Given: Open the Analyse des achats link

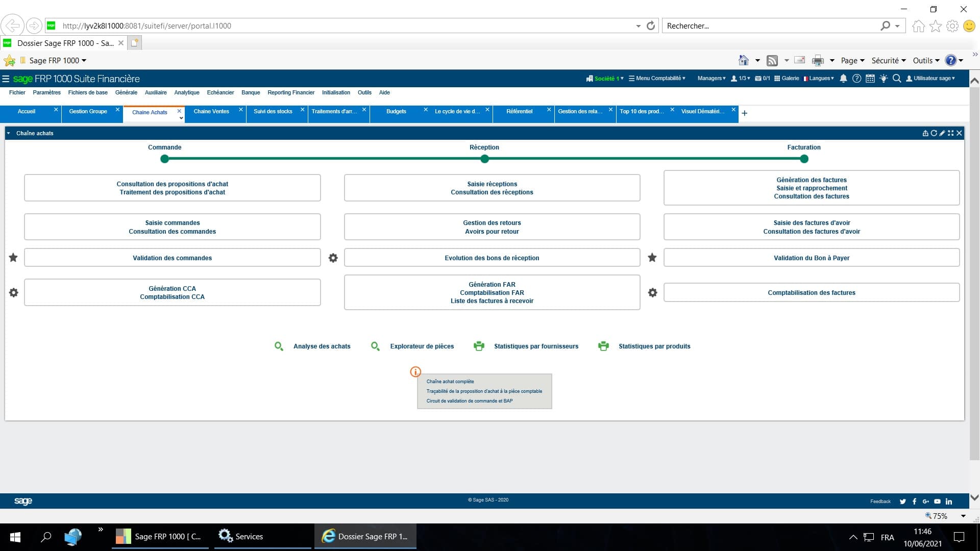Looking at the screenshot, I should point(322,346).
